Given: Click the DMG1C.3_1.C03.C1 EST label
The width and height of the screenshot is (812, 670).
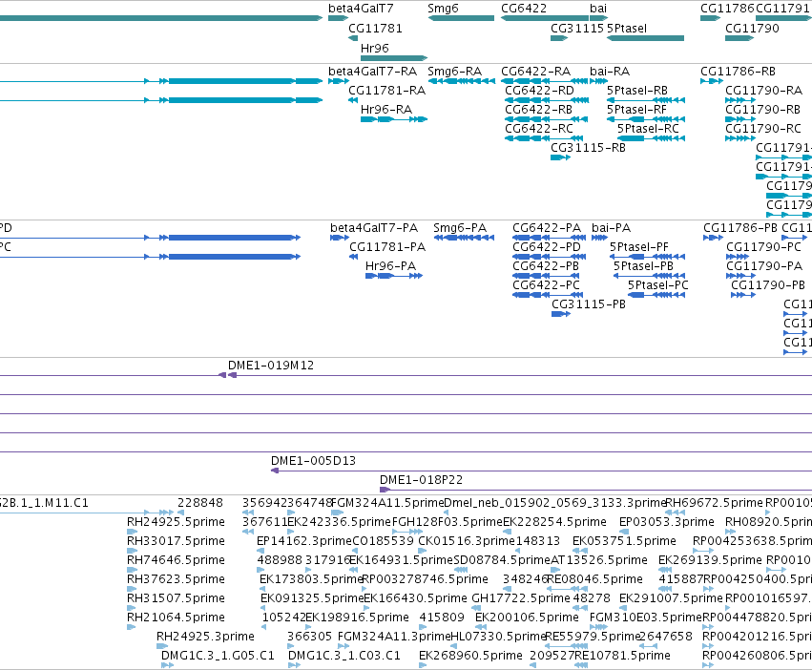Looking at the screenshot, I should [344, 656].
